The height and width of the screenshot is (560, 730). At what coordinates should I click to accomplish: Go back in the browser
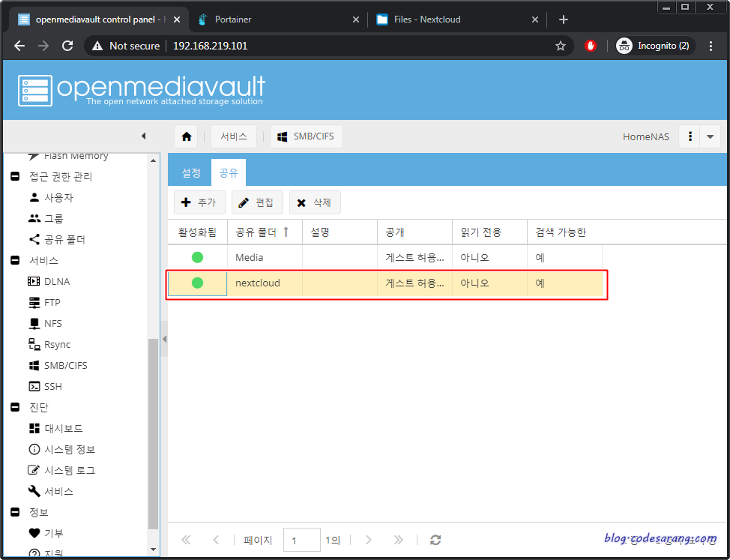[x=19, y=46]
